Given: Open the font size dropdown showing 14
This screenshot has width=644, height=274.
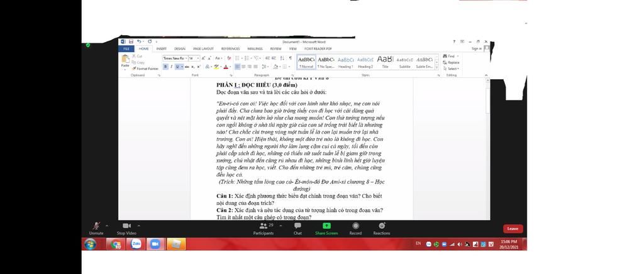Looking at the screenshot, I should pos(198,58).
